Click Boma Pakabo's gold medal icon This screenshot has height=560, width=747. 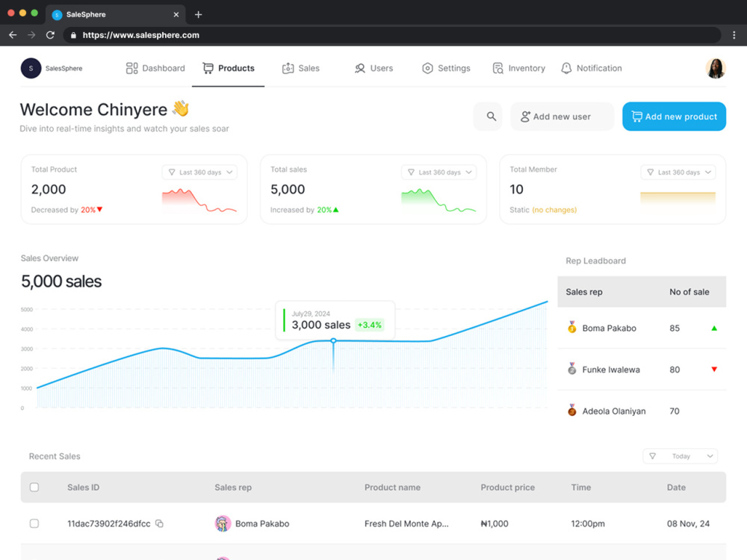[x=571, y=327]
